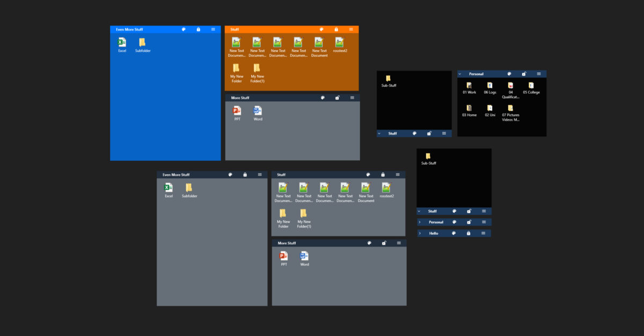Toggle the lock on the Hello panel

click(x=469, y=234)
